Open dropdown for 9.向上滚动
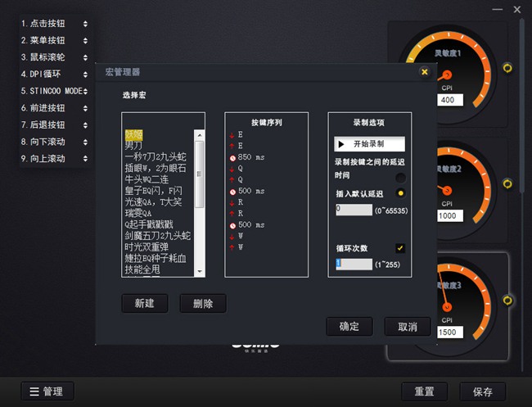The width and height of the screenshot is (532, 407). 85,159
